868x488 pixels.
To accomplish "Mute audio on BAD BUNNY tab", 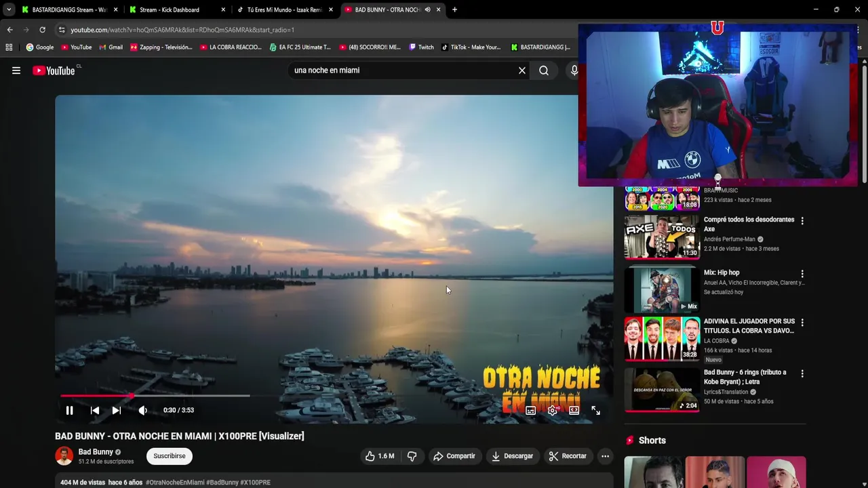I will tap(427, 9).
